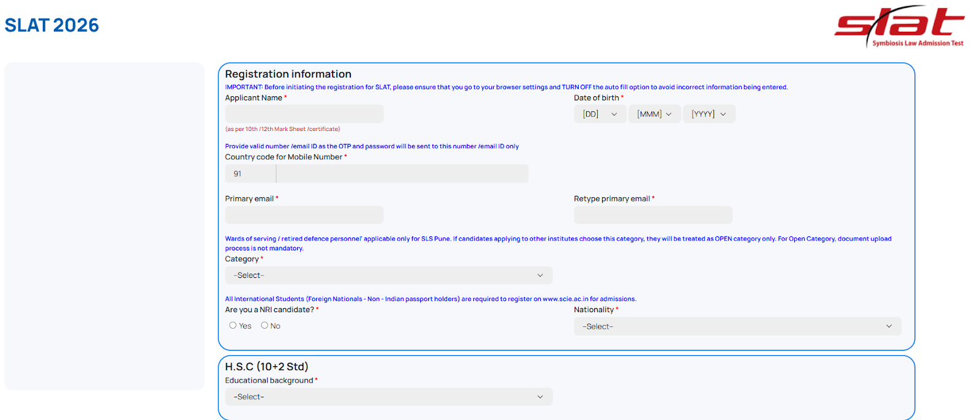This screenshot has height=420, width=980.
Task: Focus the Retype primary email field
Action: [653, 215]
